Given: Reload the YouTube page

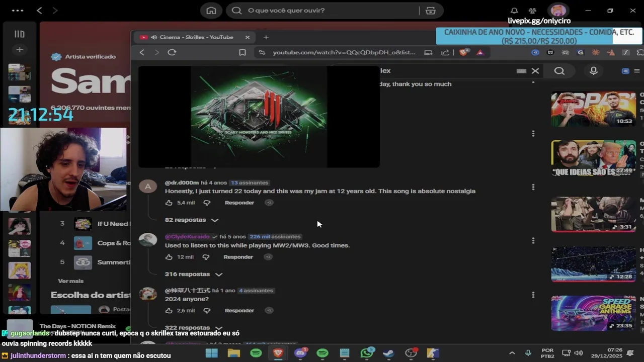Looking at the screenshot, I should (x=172, y=52).
